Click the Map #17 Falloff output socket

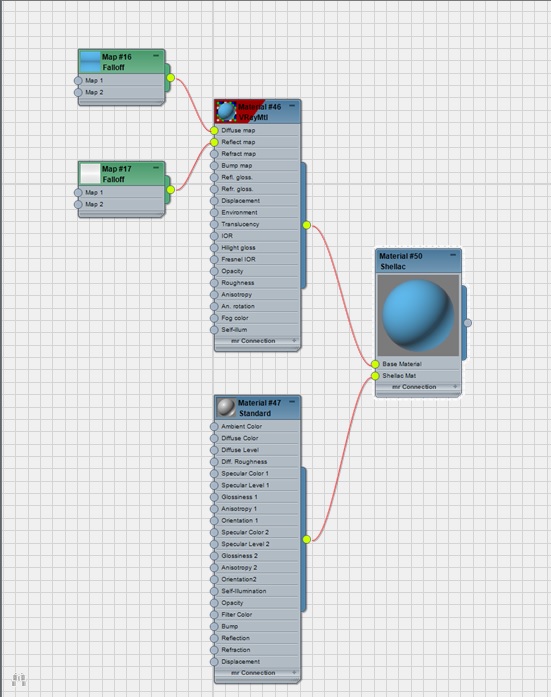[x=171, y=190]
